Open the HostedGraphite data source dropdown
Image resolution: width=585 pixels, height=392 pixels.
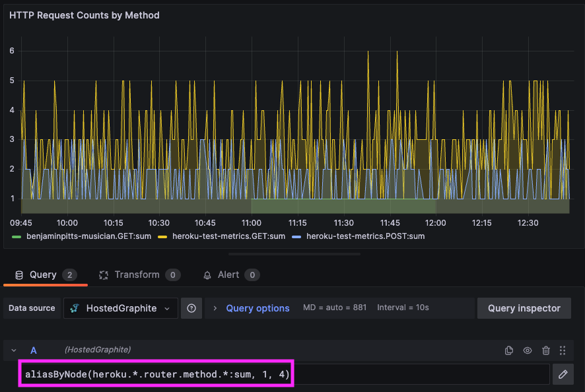click(121, 308)
